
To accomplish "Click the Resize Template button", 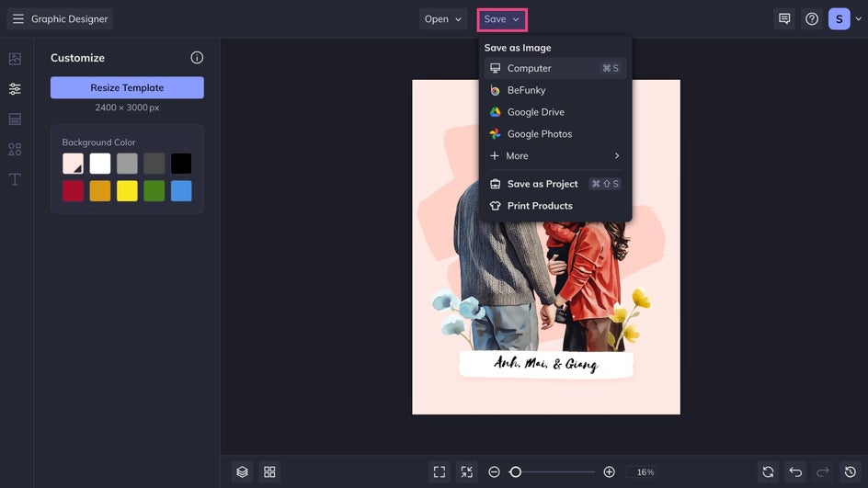I will pos(127,87).
